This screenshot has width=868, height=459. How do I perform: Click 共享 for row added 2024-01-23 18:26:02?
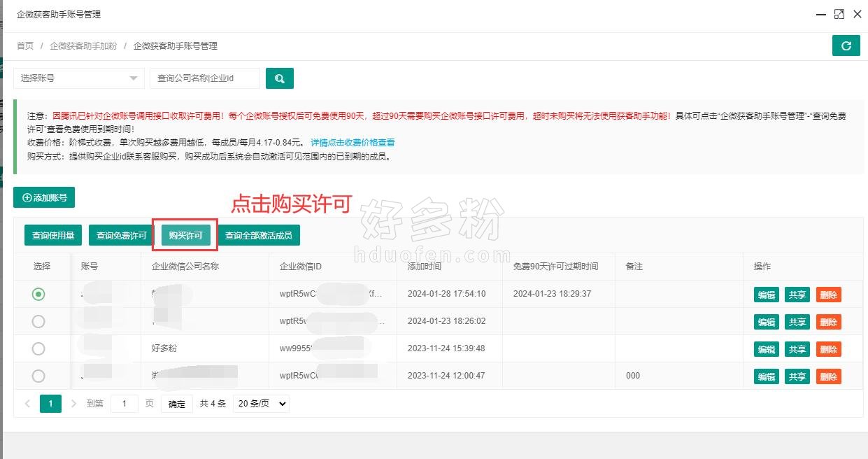click(x=797, y=322)
